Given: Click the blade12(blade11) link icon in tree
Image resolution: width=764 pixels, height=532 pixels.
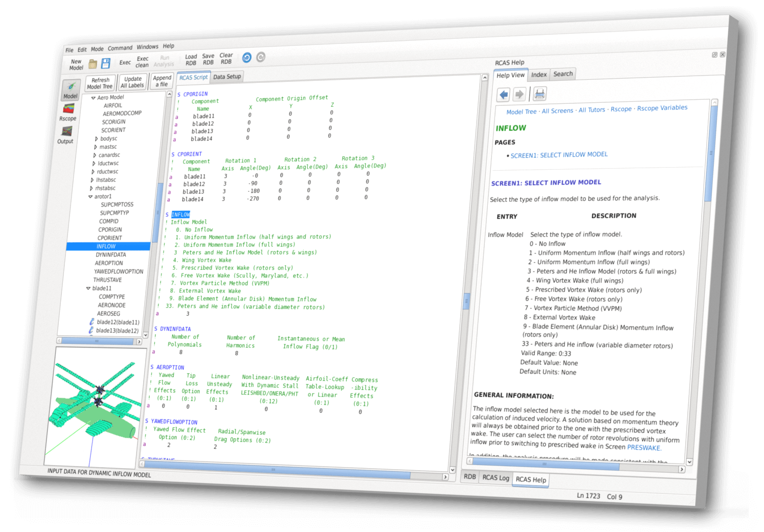Looking at the screenshot, I should pyautogui.click(x=92, y=321).
